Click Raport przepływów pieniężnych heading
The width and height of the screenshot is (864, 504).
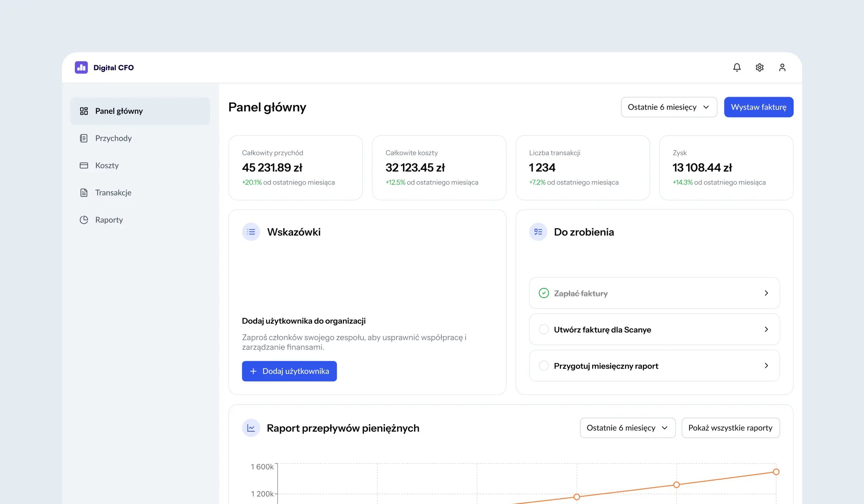click(x=343, y=428)
